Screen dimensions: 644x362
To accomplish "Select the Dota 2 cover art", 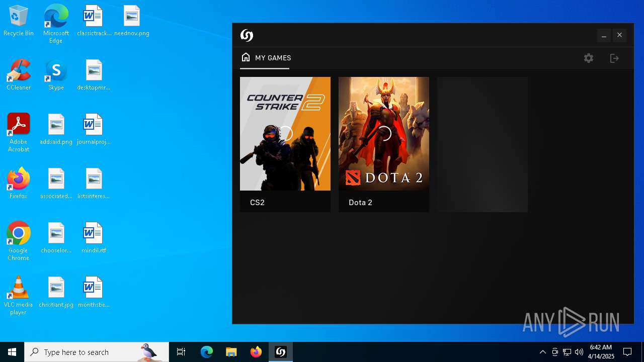I will pos(384,134).
